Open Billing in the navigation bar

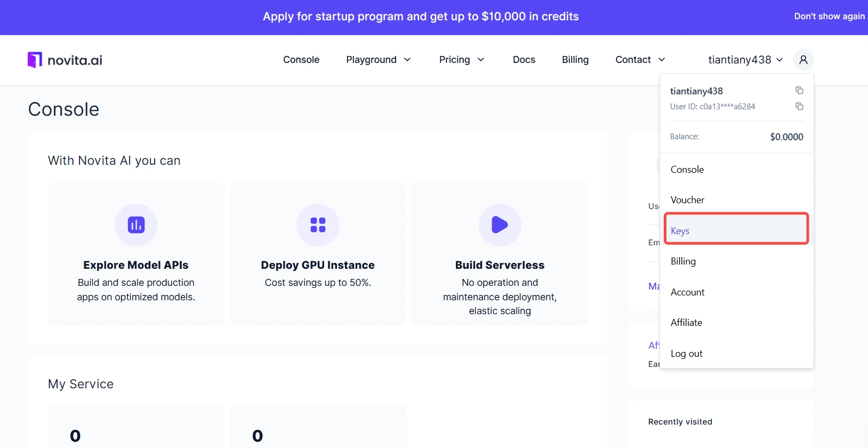point(575,60)
